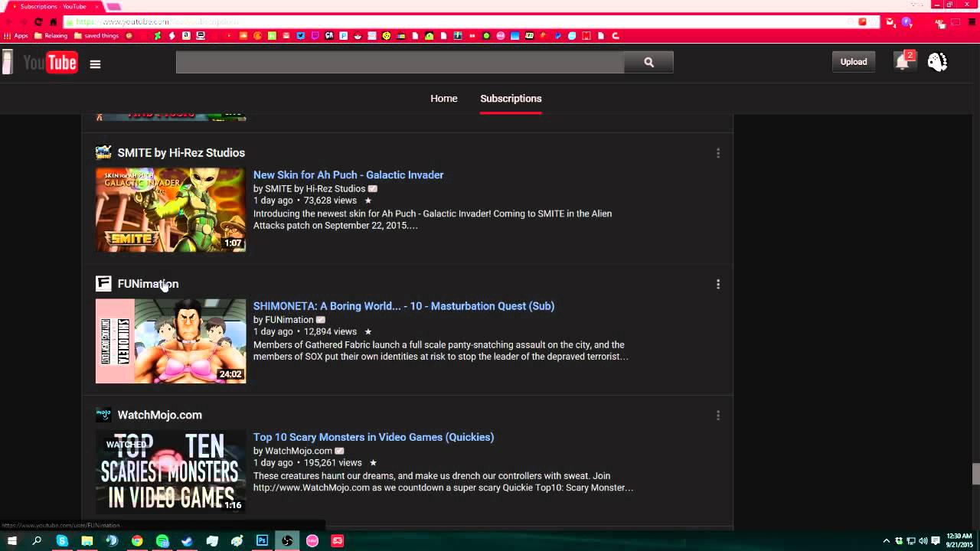Click the Upload button
The height and width of the screenshot is (551, 980).
click(x=854, y=62)
